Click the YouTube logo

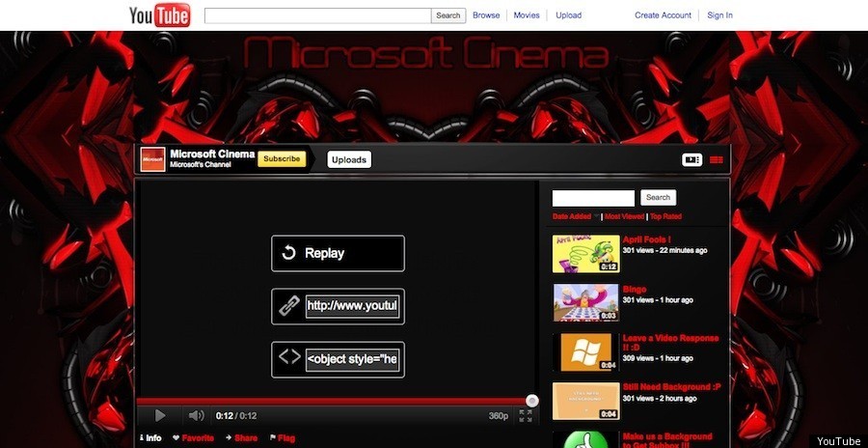[x=159, y=15]
